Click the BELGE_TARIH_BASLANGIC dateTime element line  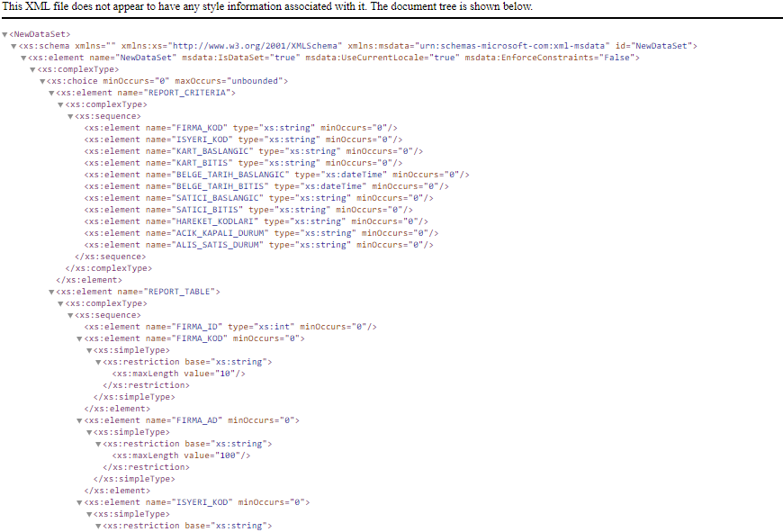(276, 175)
